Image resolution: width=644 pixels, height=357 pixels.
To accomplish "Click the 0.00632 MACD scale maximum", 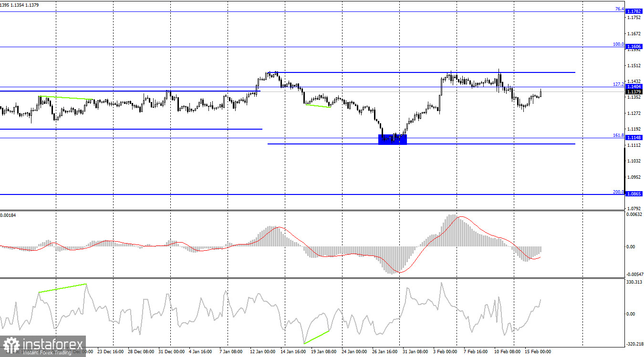I will pos(634,214).
